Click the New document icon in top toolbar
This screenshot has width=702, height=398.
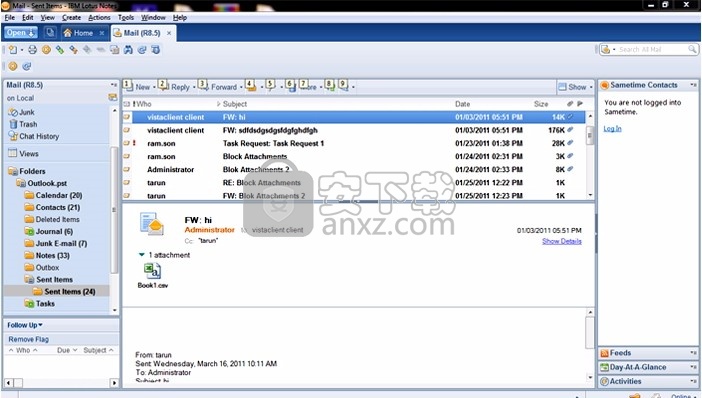click(x=13, y=50)
